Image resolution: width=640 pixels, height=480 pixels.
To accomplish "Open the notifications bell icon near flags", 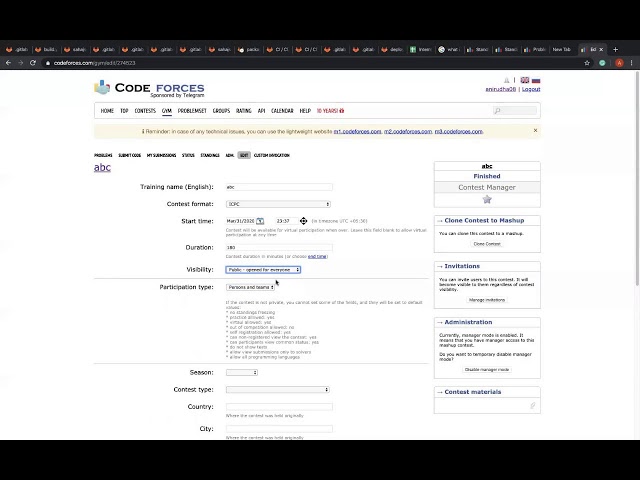I will (507, 80).
